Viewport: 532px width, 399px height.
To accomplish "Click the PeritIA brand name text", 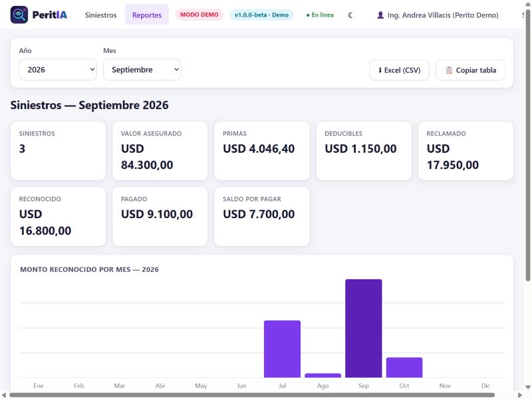I will pyautogui.click(x=49, y=15).
